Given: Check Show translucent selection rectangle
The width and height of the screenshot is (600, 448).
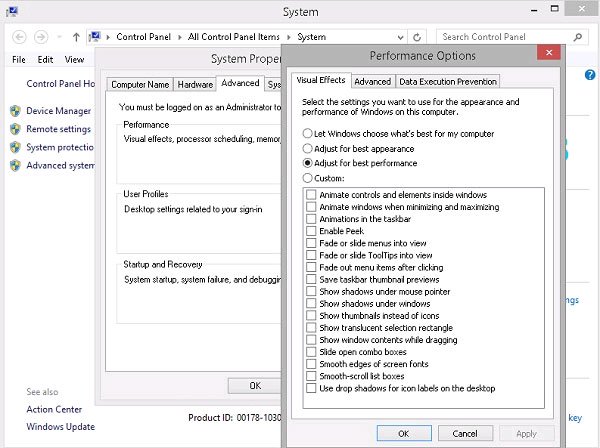Looking at the screenshot, I should pos(311,328).
